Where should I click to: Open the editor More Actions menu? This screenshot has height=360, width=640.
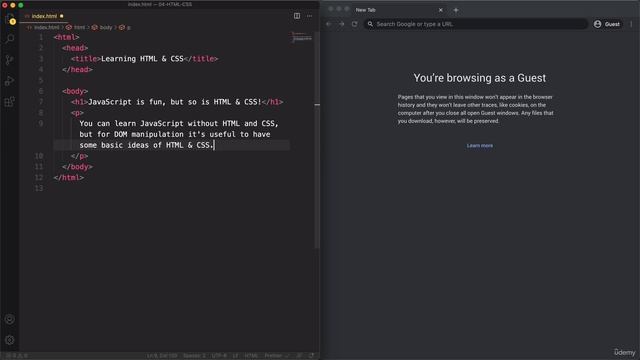[309, 16]
